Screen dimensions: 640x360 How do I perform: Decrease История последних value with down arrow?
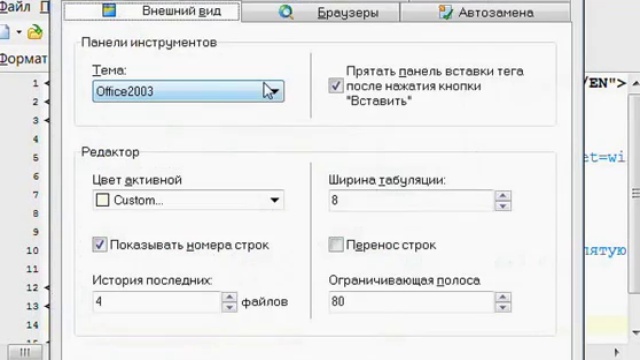(229, 307)
